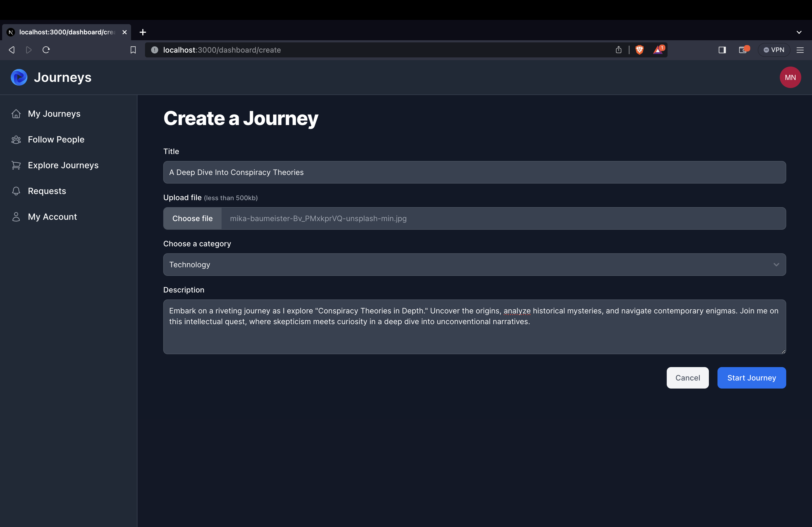Go to Explore Journeys page
812x527 pixels.
click(63, 165)
